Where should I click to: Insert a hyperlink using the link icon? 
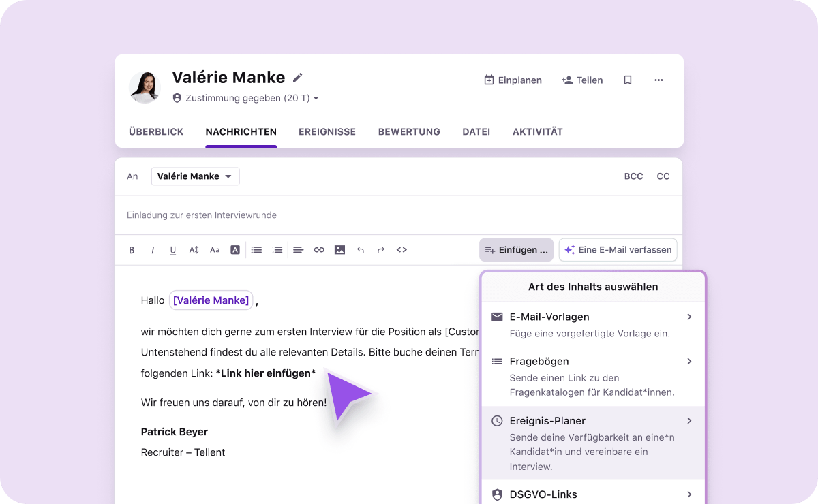pyautogui.click(x=319, y=250)
